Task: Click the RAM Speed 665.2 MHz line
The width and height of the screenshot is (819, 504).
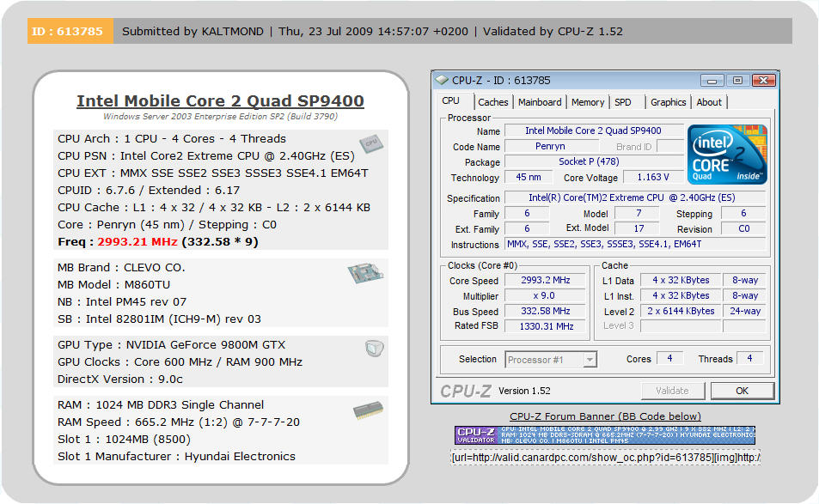Action: (x=179, y=422)
